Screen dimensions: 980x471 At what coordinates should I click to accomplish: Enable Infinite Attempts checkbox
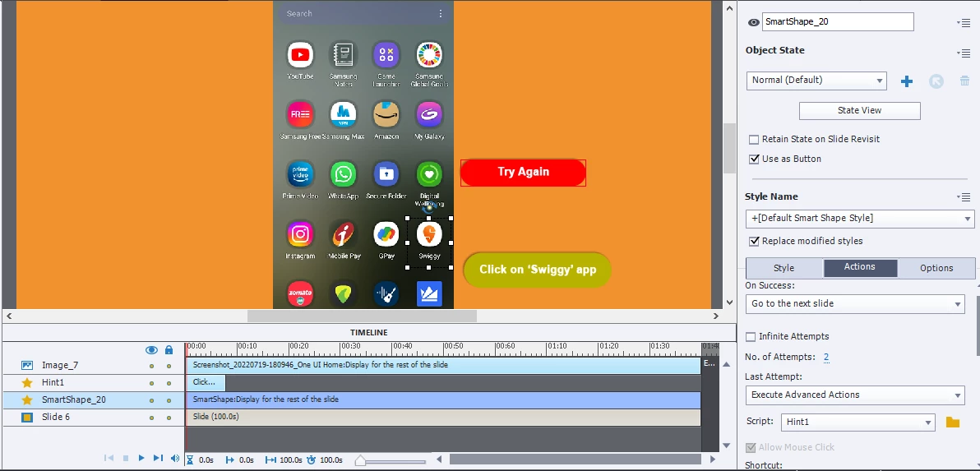click(751, 337)
